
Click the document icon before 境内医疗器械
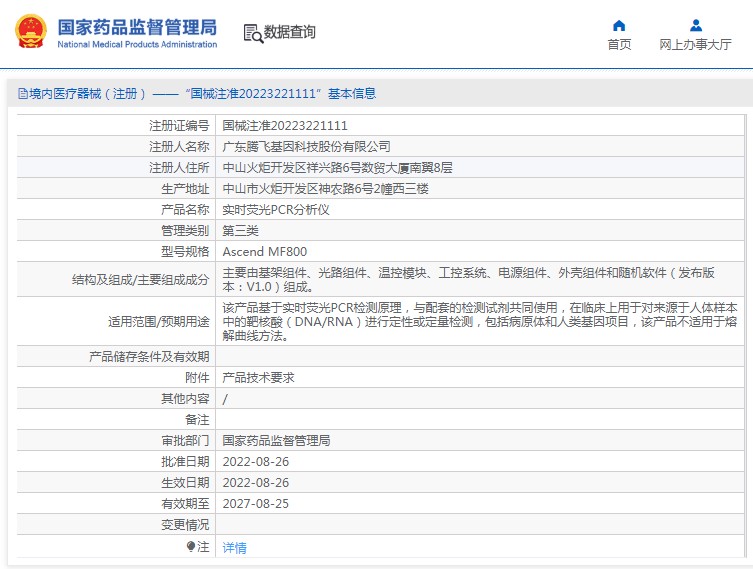tap(23, 94)
